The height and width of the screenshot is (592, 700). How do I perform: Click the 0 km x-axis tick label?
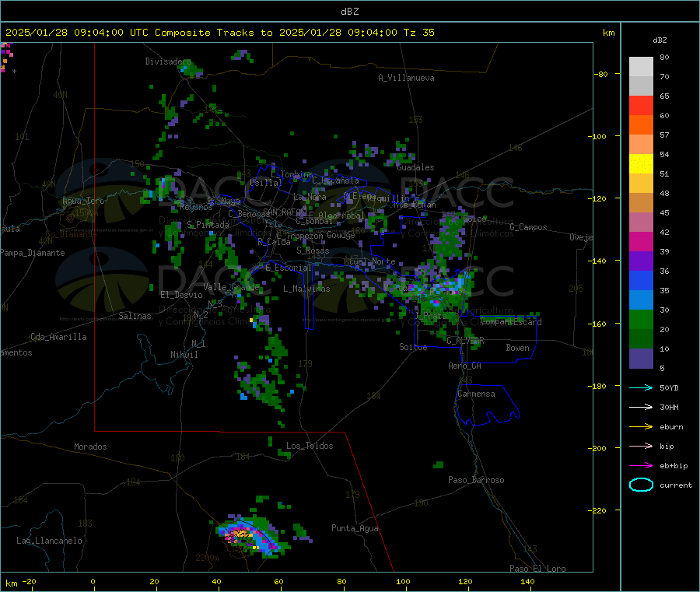pos(93,581)
